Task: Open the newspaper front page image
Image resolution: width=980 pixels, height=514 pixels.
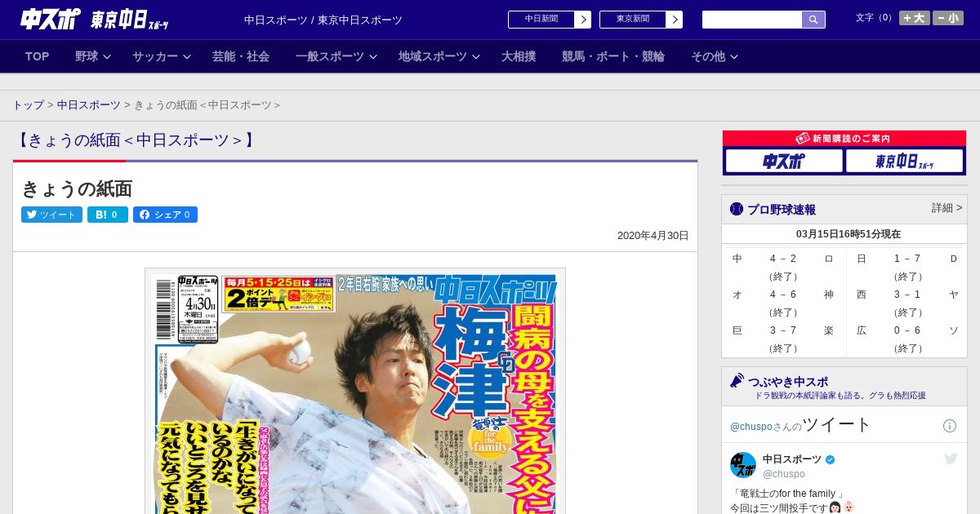Action: (x=355, y=392)
